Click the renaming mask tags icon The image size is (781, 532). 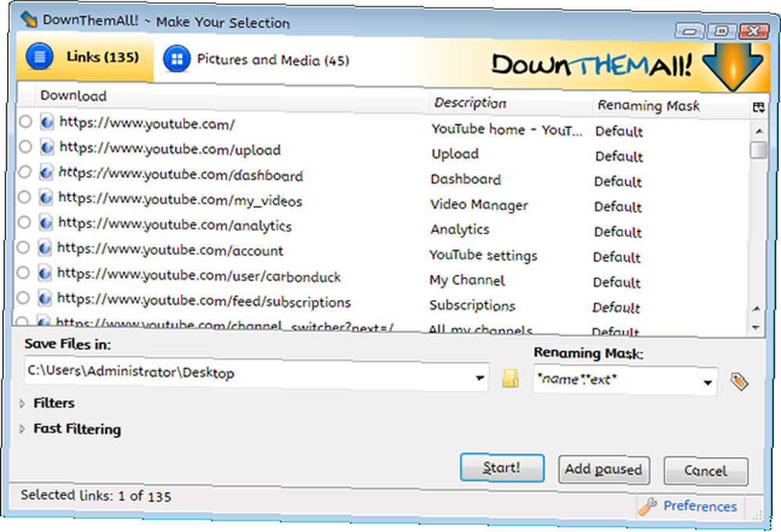pyautogui.click(x=739, y=381)
